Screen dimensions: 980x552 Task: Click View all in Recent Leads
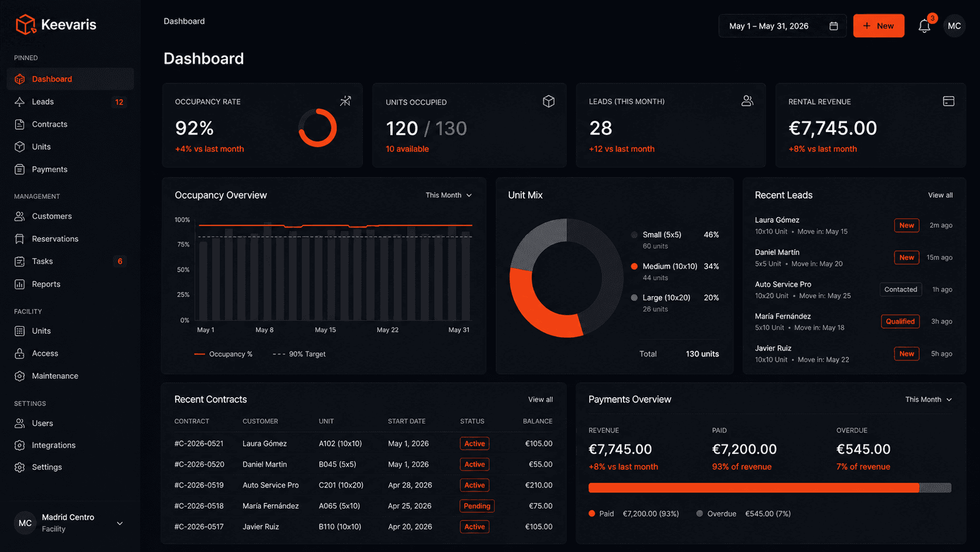coord(940,195)
